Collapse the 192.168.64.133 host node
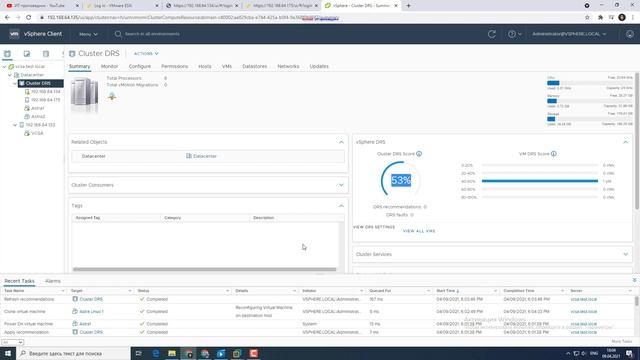Screen dimensions: 640x360 [x=15, y=125]
